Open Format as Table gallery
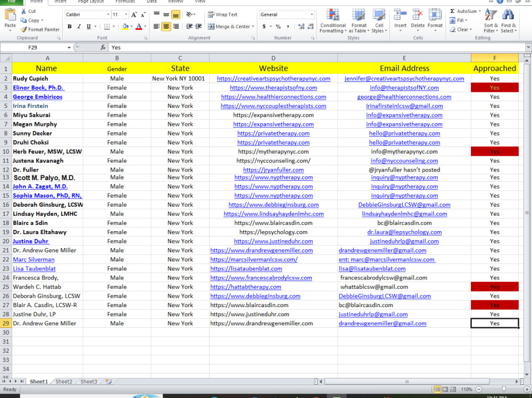 click(359, 21)
